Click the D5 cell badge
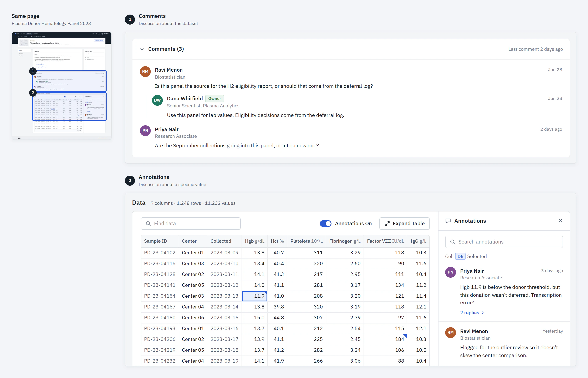The height and width of the screenshot is (378, 588). click(x=460, y=256)
